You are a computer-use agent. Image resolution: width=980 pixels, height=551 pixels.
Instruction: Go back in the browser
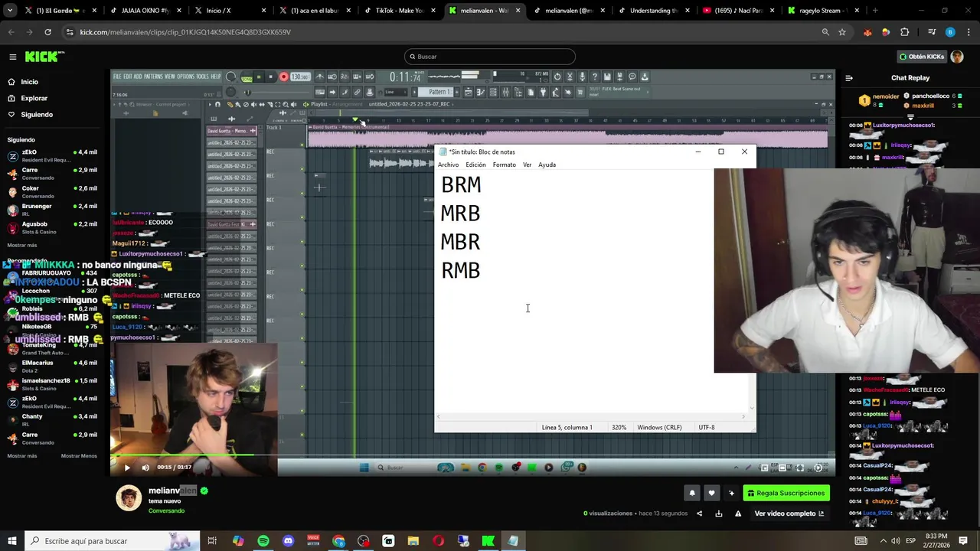(11, 32)
